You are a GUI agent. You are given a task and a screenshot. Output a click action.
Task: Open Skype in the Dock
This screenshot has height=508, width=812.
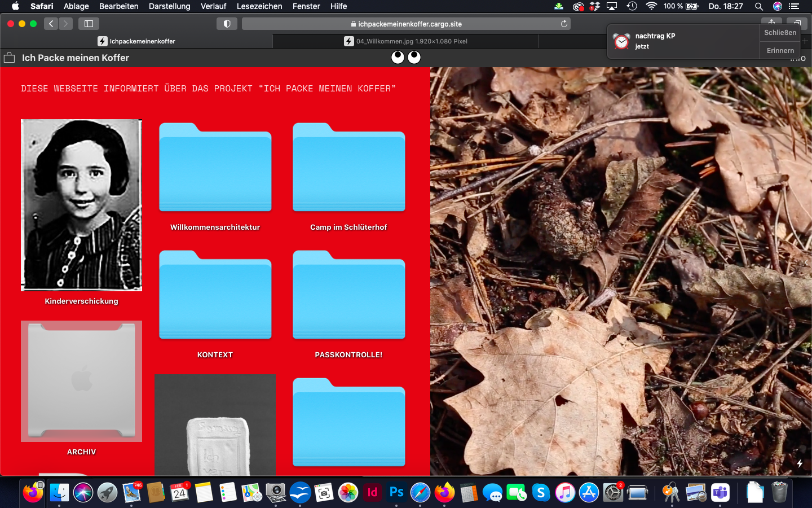[541, 493]
